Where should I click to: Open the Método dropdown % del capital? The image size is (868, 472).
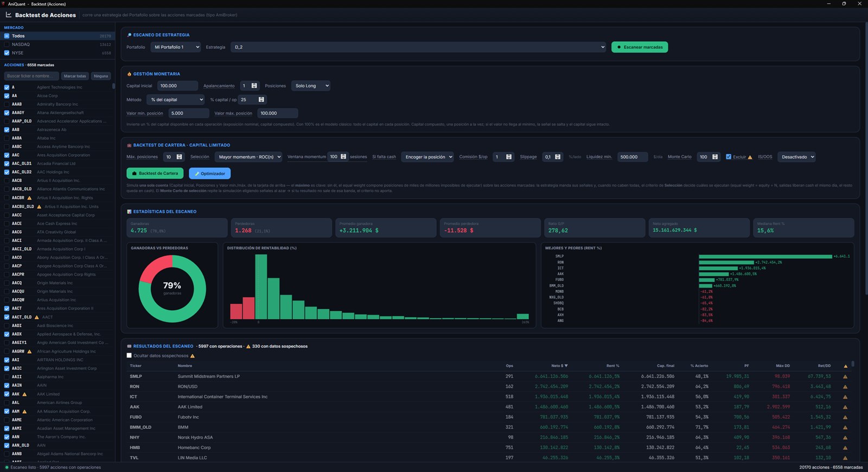coord(175,100)
